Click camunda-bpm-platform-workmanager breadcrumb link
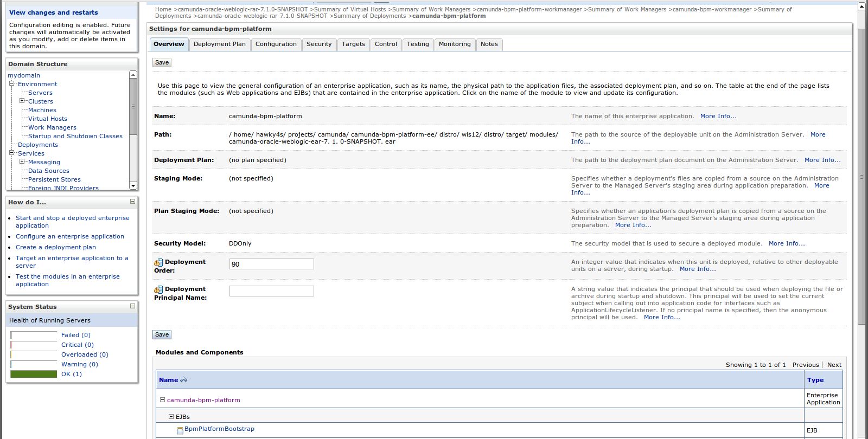The height and width of the screenshot is (439, 868). point(529,9)
